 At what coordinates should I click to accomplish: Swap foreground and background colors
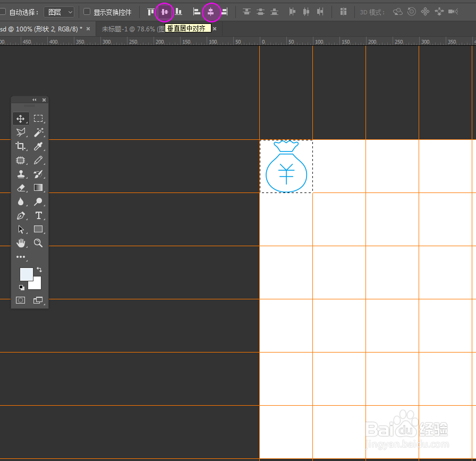click(39, 270)
